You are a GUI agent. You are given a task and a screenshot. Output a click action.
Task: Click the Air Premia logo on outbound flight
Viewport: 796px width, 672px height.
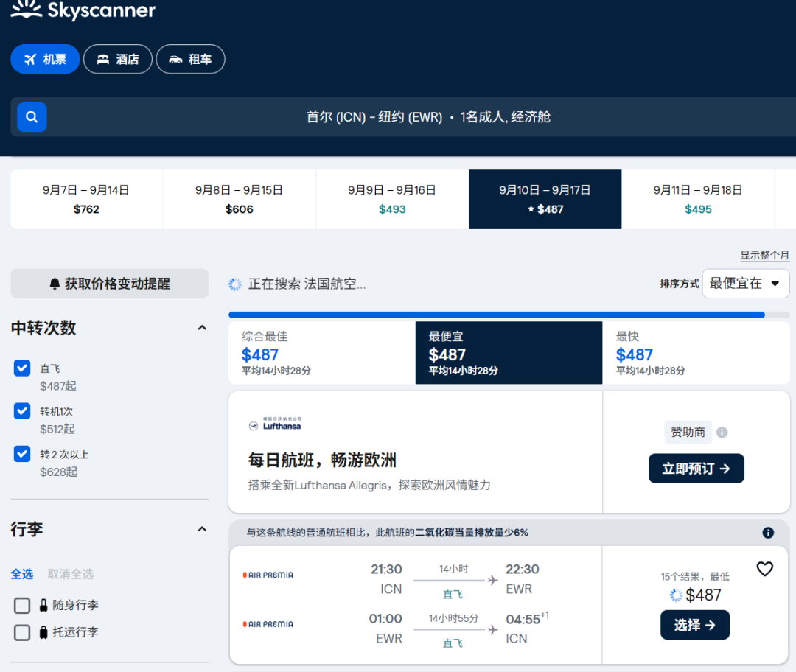pos(268,575)
